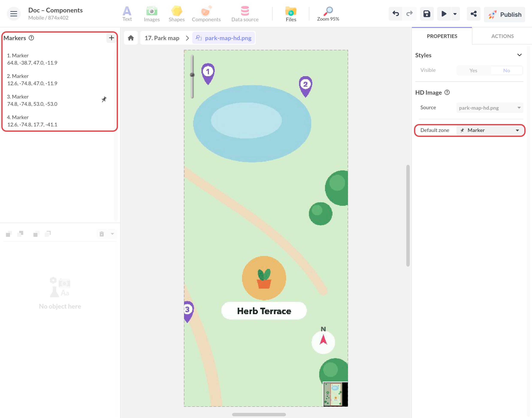Switch to the PROPERTIES tab
Viewport: 532px width, 418px height.
(x=442, y=36)
